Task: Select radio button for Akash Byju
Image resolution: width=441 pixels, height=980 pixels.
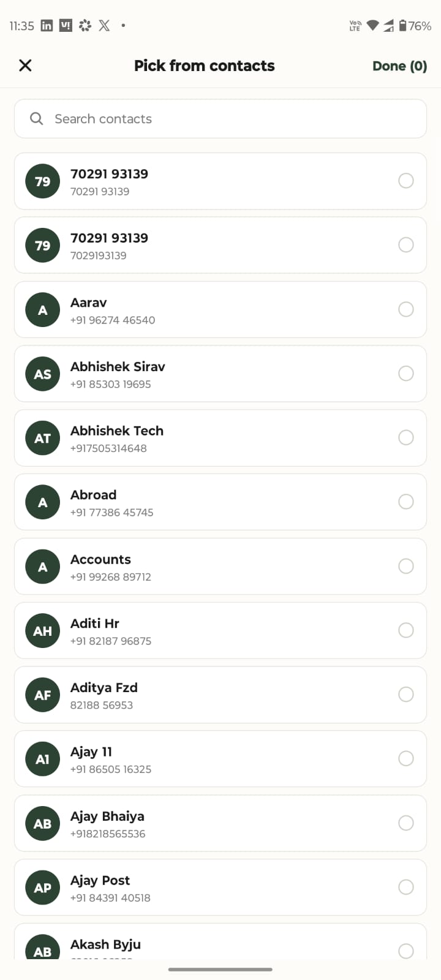Action: (406, 951)
